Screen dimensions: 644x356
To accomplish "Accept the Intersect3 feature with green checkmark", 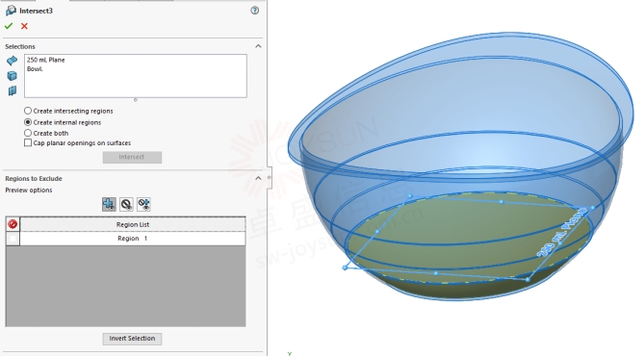I will click(9, 26).
